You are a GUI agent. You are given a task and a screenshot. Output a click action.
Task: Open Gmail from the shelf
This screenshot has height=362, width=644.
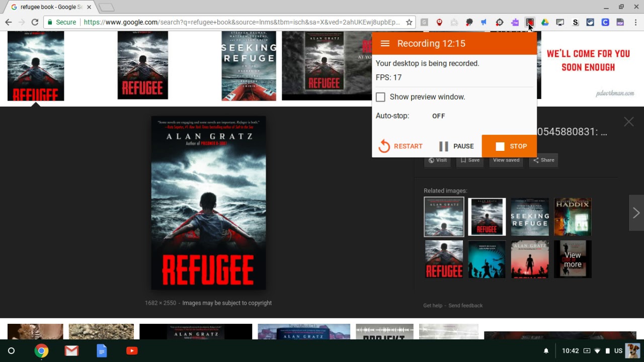[71, 351]
